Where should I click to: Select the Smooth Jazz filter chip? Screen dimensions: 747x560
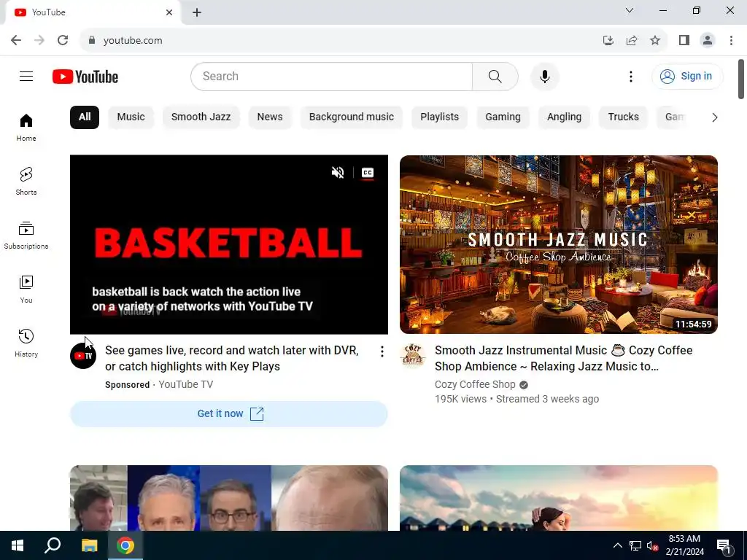[201, 117]
